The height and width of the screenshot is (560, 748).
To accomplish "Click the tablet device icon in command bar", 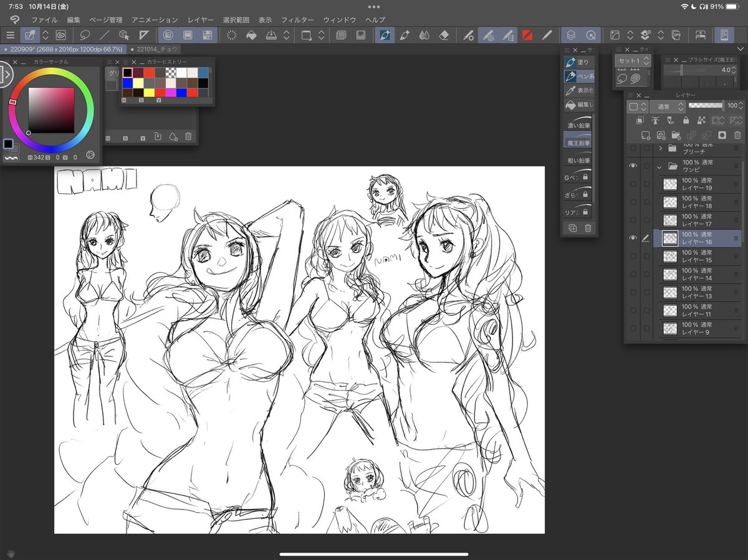I will (724, 35).
